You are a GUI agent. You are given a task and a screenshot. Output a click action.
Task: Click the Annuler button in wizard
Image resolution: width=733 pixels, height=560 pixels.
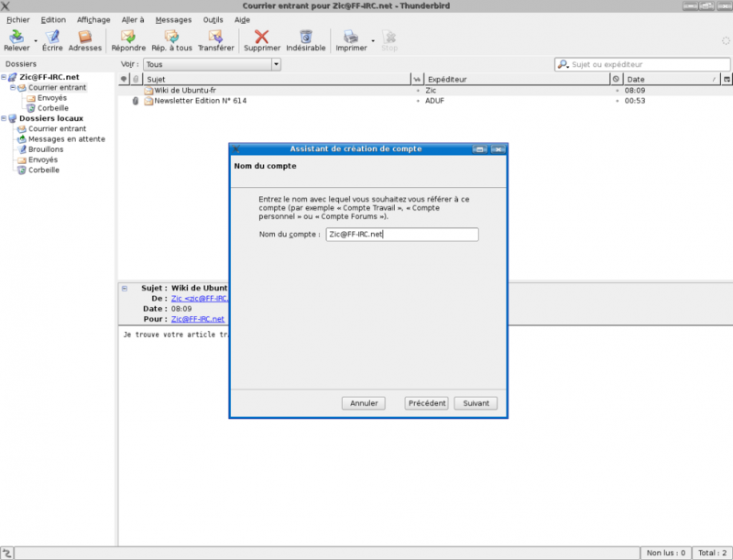pos(364,403)
